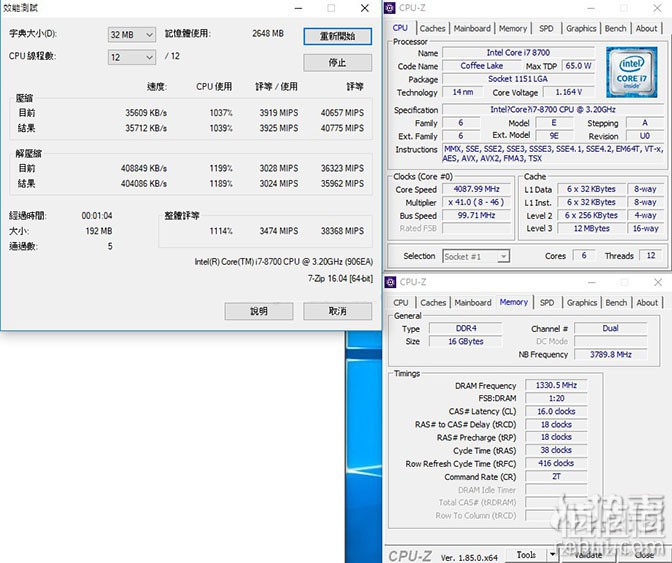Click the FSB:DRAM ratio value 1:20
The image size is (672, 563).
556,398
